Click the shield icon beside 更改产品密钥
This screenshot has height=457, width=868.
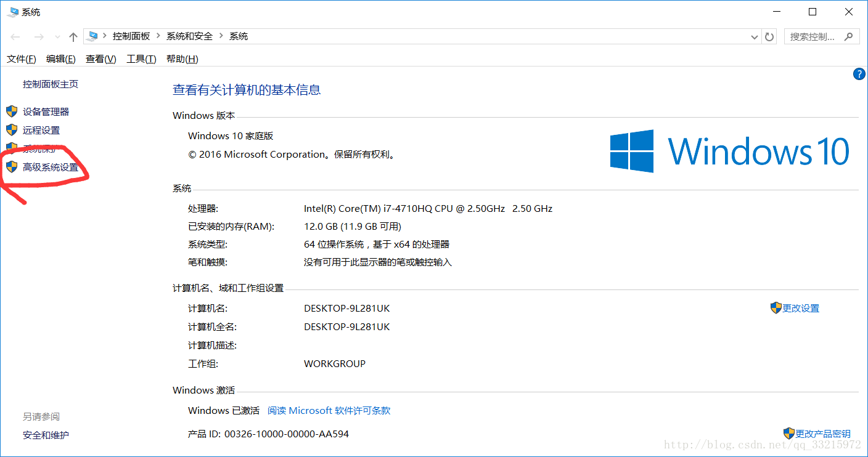(789, 434)
